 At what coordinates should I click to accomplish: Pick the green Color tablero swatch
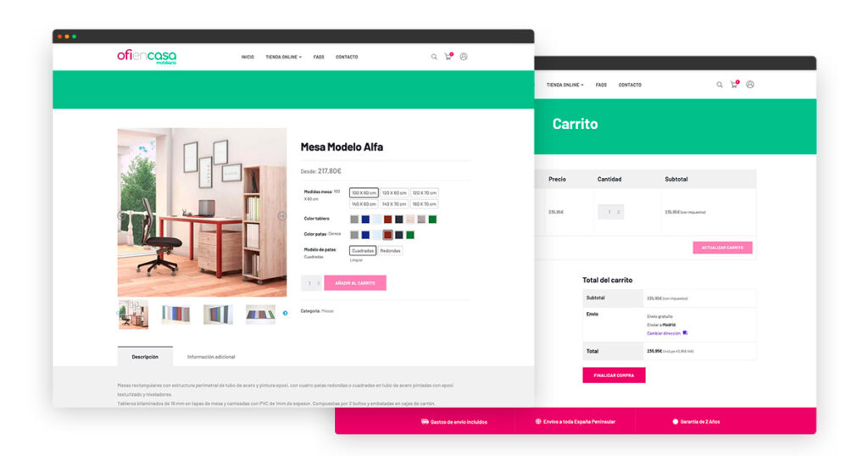click(x=432, y=220)
